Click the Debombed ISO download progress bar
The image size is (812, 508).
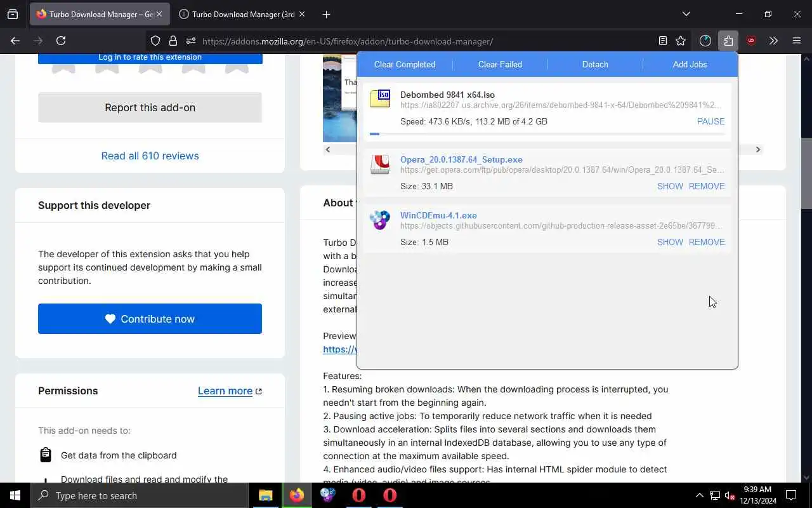pyautogui.click(x=547, y=134)
